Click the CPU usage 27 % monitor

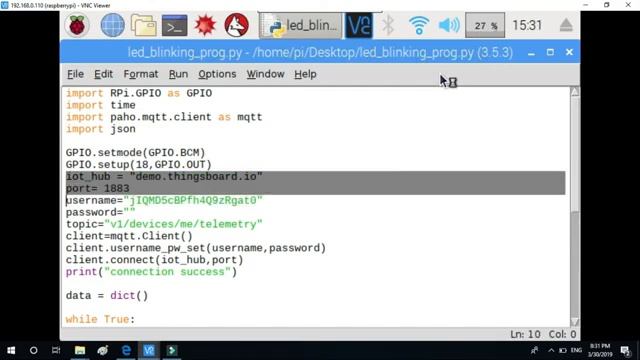pyautogui.click(x=485, y=25)
